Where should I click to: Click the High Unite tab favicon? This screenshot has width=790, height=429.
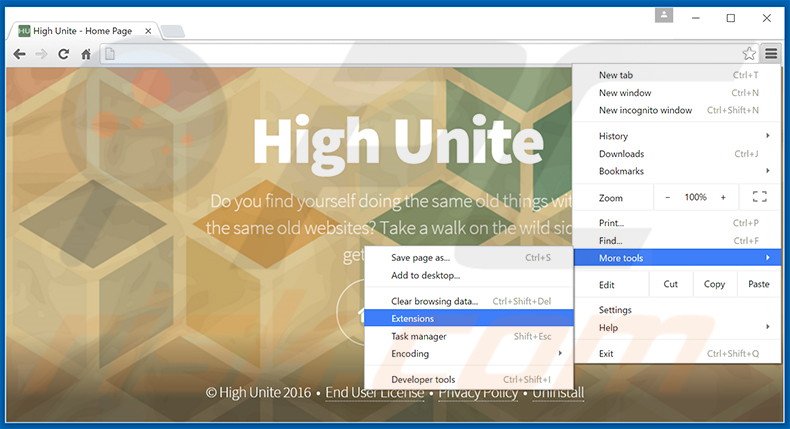pyautogui.click(x=24, y=31)
